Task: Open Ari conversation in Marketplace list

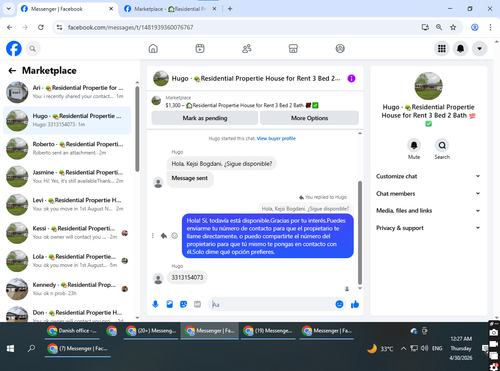Action: 67,92
